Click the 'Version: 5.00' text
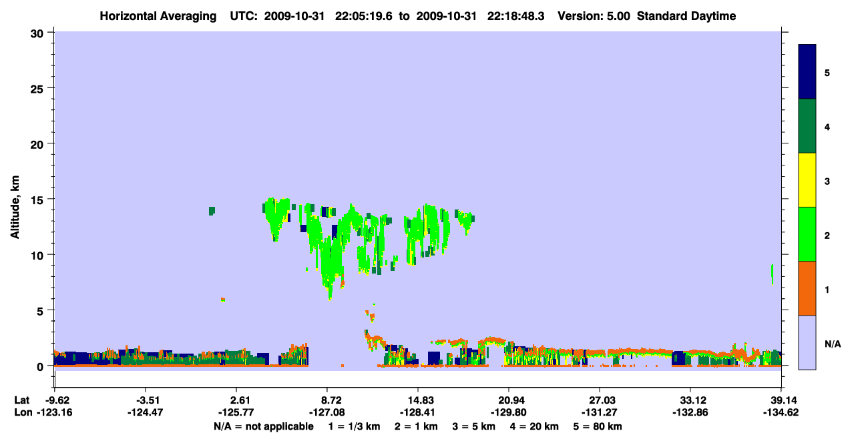The width and height of the screenshot is (868, 445). pyautogui.click(x=594, y=16)
